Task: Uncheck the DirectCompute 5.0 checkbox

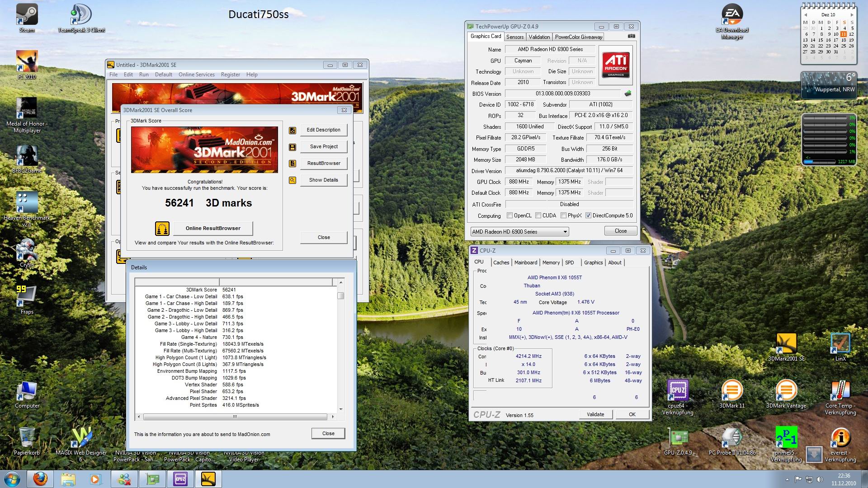Action: pos(588,216)
